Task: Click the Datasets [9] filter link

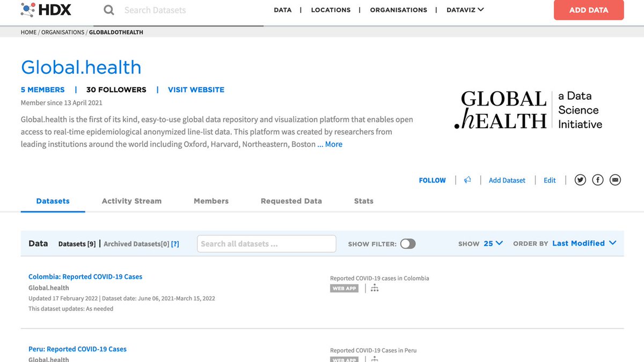Action: (x=77, y=244)
